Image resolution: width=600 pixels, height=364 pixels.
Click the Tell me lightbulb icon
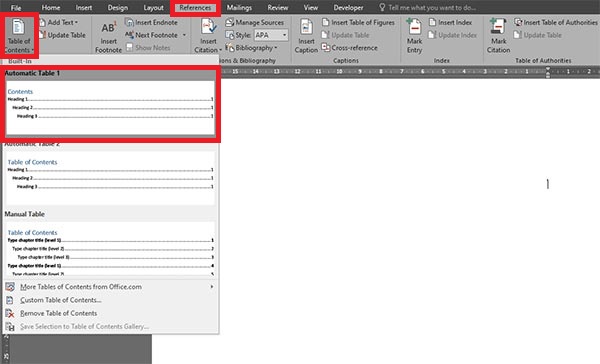point(382,7)
